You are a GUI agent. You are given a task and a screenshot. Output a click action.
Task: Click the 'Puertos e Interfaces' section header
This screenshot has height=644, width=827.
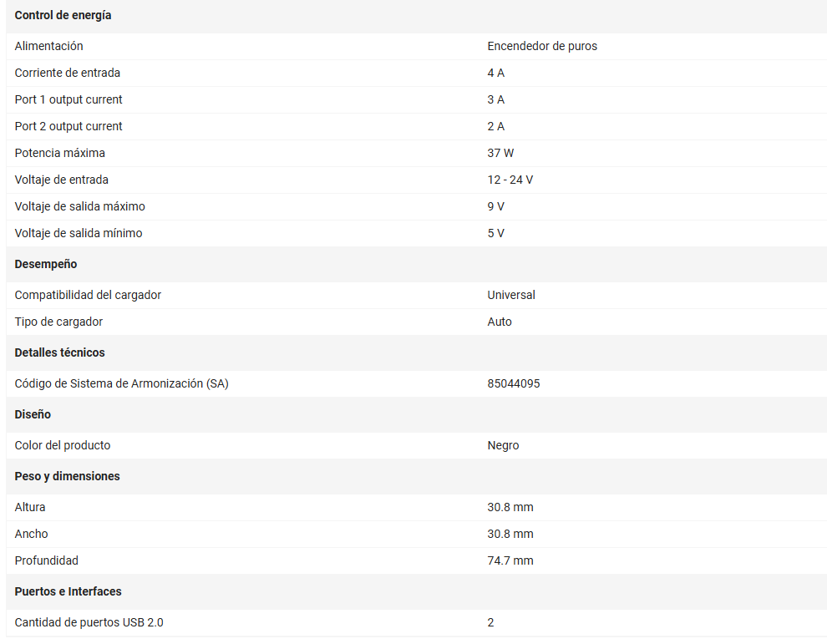68,591
